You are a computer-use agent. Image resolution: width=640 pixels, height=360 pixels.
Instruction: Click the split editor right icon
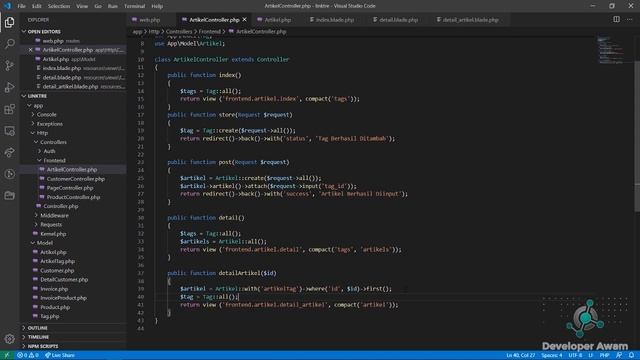[x=616, y=19]
